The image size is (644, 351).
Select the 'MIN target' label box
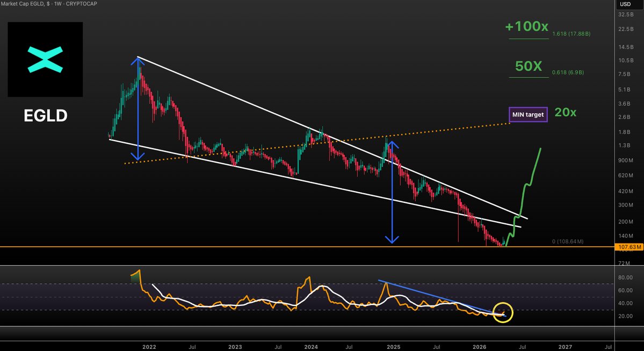pos(528,114)
